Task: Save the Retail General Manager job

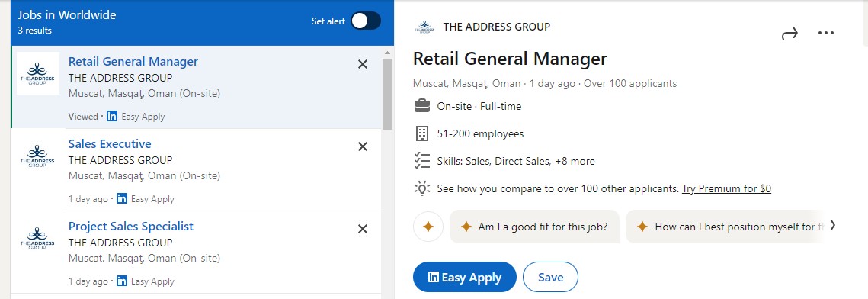Action: pyautogui.click(x=550, y=277)
